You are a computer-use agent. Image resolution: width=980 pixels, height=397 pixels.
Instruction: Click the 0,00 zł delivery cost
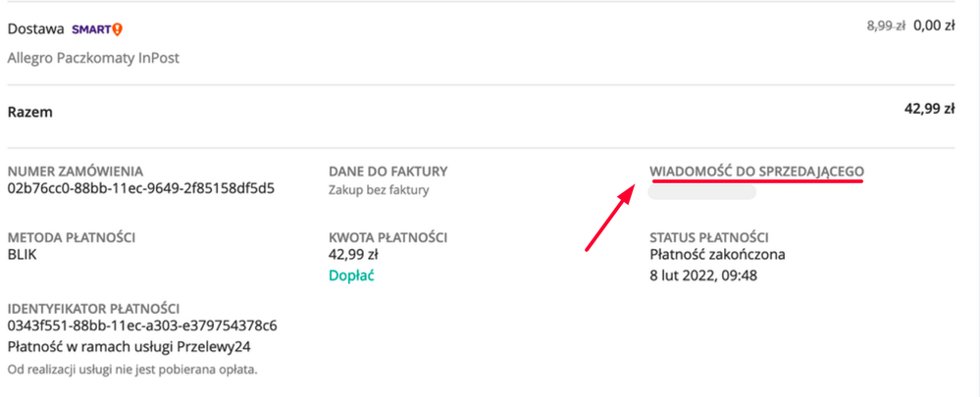click(933, 28)
